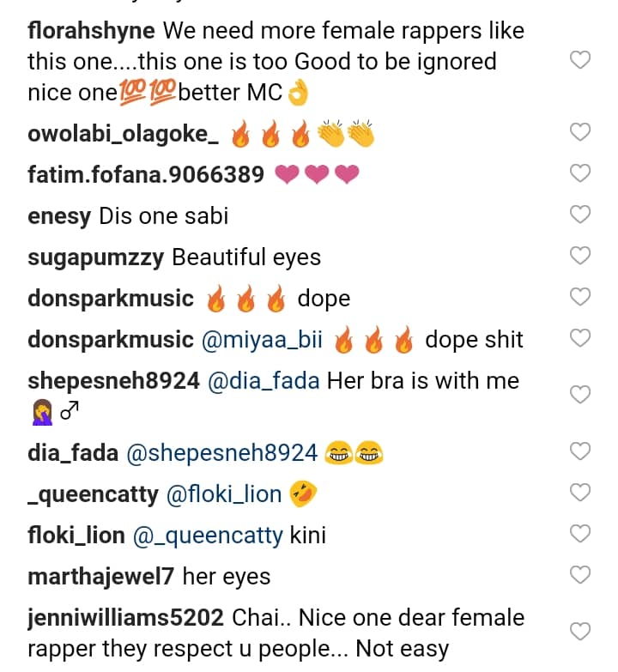Screen dimensions: 618x672
Task: Visit florahshyne's profile via username
Action: (91, 32)
